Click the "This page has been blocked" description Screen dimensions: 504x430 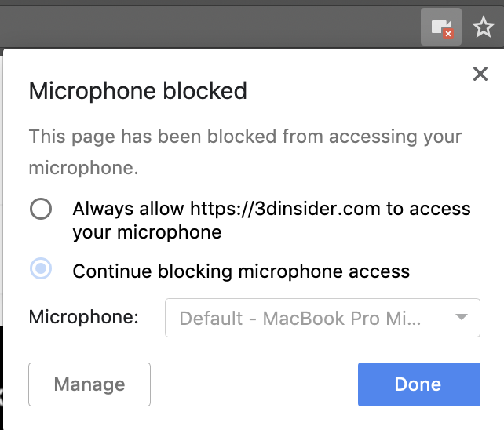tap(245, 137)
